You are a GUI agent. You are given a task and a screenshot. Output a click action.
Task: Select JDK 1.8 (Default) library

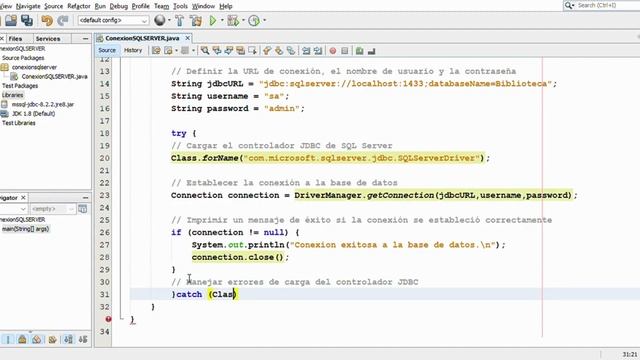tap(33, 114)
